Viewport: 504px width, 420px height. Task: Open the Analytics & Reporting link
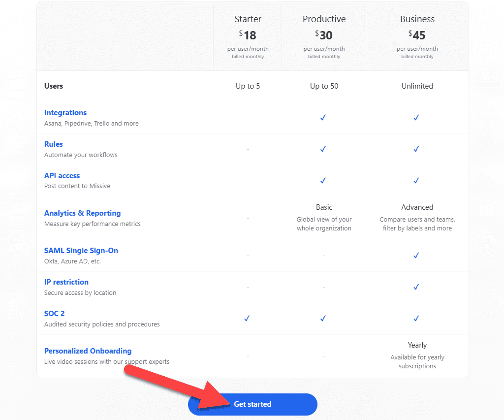pos(82,213)
